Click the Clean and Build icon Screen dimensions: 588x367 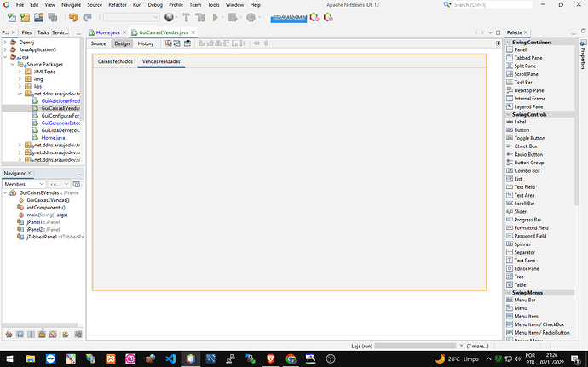pyautogui.click(x=200, y=18)
